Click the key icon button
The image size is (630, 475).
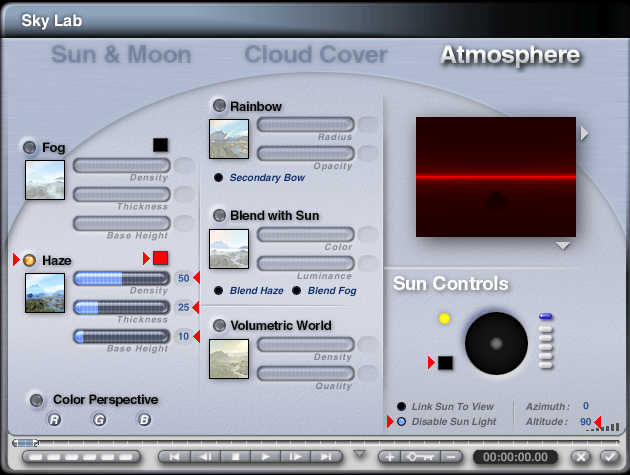[x=420, y=457]
